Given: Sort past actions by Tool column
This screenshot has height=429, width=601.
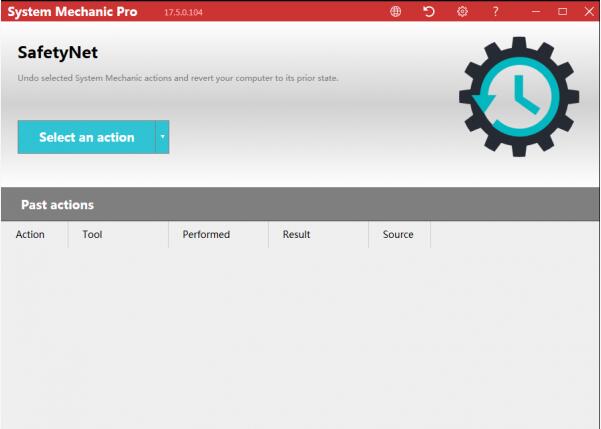Looking at the screenshot, I should pyautogui.click(x=118, y=234).
